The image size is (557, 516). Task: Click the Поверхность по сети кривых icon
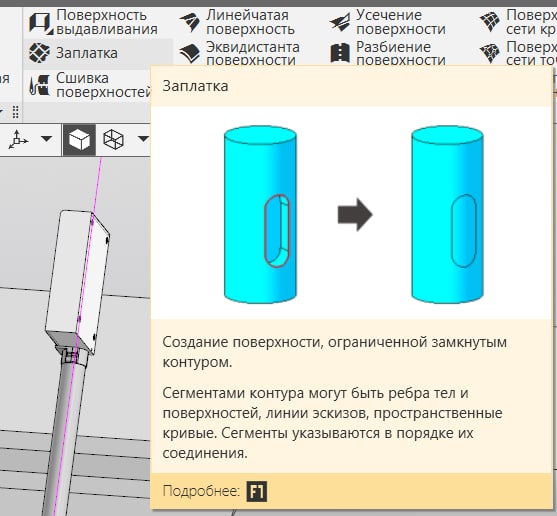point(490,21)
